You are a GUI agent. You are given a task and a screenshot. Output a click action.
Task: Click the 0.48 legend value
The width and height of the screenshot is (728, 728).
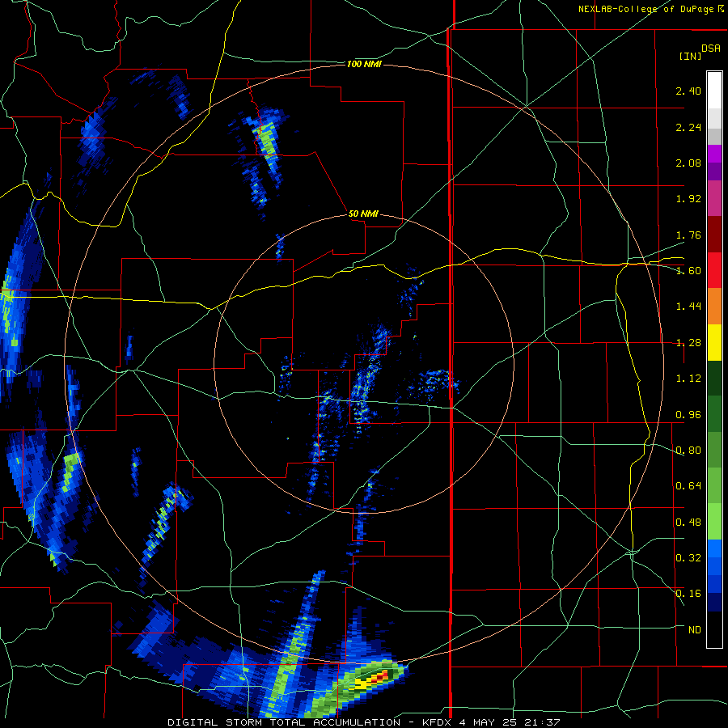[x=688, y=523]
